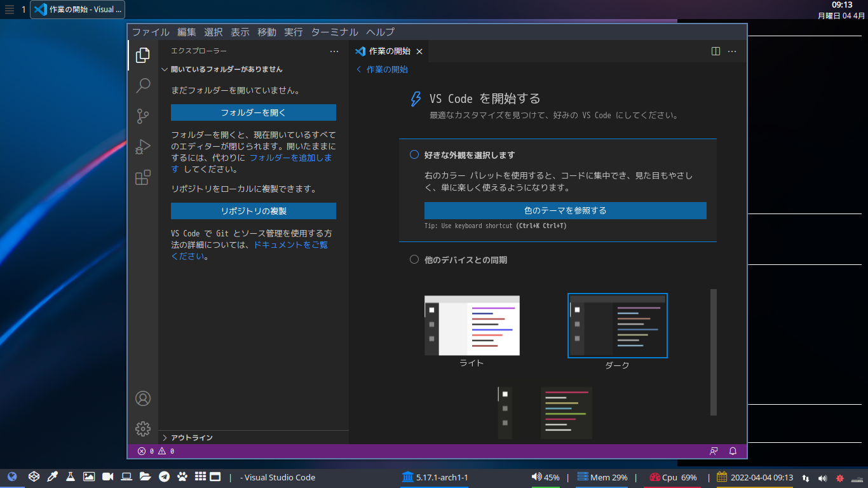Open the file manager folder taskbar icon
Viewport: 868px width, 488px height.
pos(145,477)
